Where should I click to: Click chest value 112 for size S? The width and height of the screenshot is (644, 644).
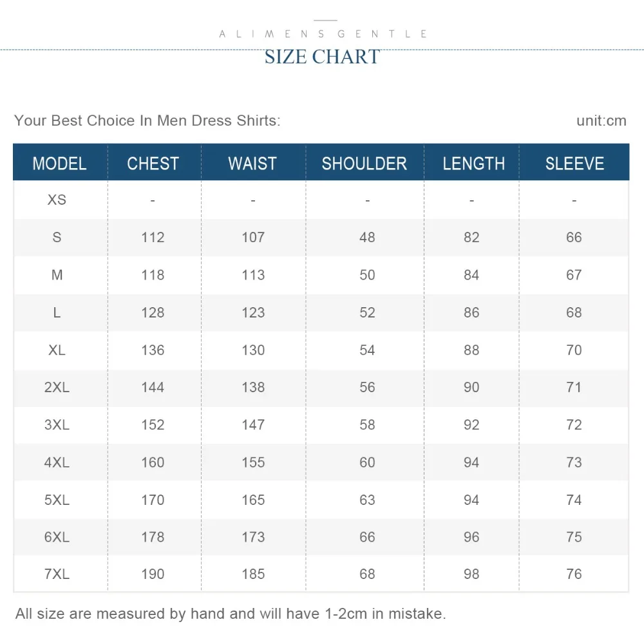[x=153, y=237]
